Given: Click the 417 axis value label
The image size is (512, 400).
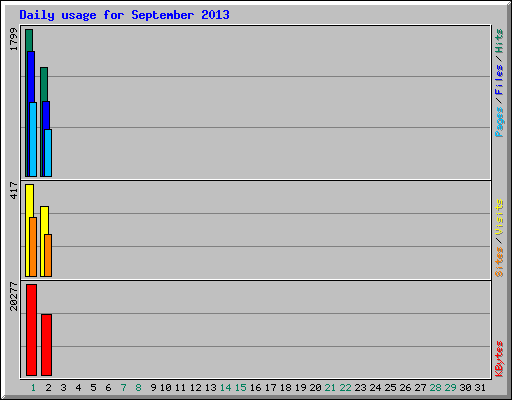Looking at the screenshot, I should coord(14,190).
